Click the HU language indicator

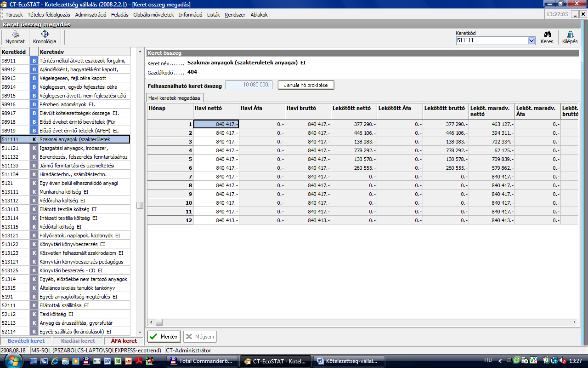[488, 361]
